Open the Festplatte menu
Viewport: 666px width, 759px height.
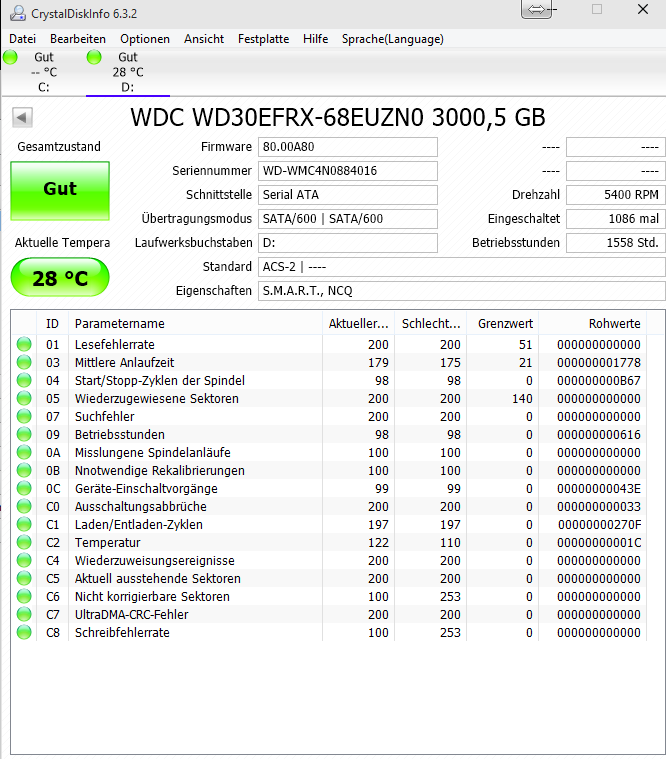(263, 39)
